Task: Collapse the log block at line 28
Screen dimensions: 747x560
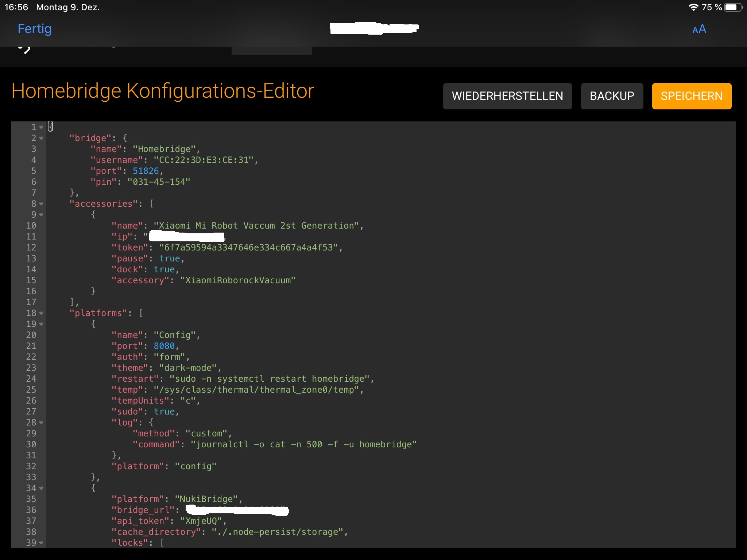Action: point(41,423)
